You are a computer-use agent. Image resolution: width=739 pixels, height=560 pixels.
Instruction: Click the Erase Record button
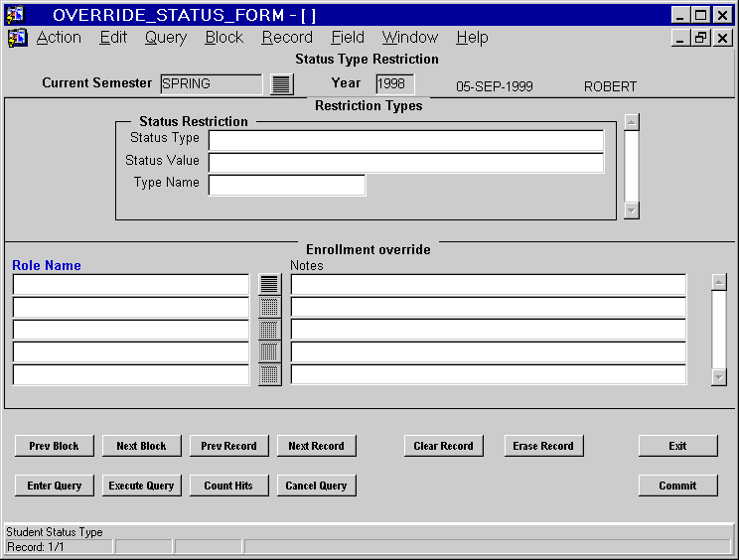point(543,446)
